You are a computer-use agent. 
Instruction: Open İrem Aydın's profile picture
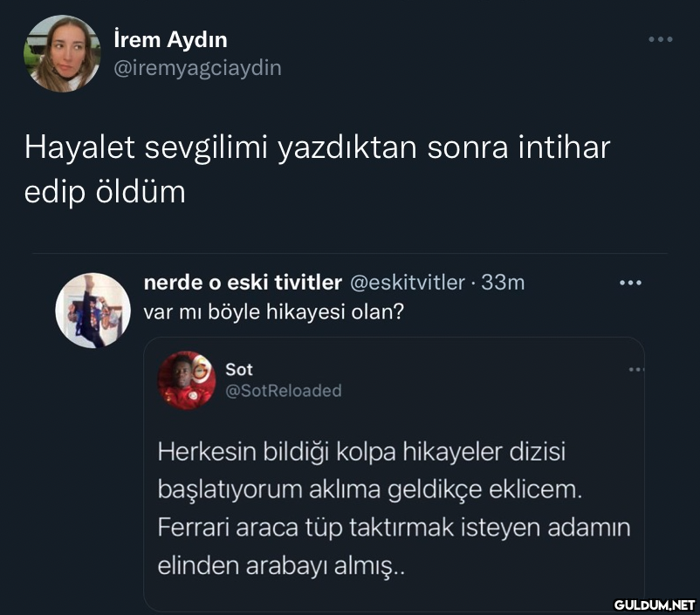click(x=62, y=54)
